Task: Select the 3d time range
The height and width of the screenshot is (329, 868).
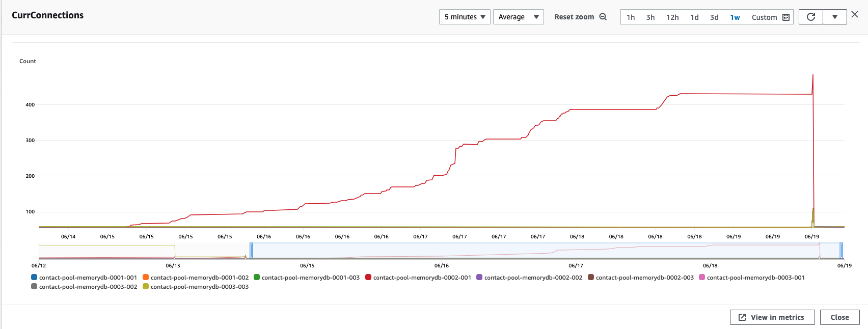Action: 714,17
